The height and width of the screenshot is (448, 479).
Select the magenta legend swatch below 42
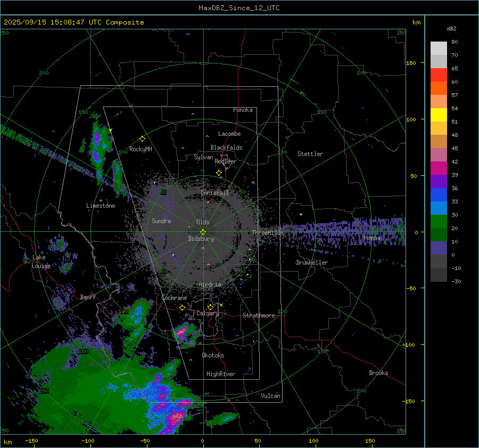(x=439, y=168)
